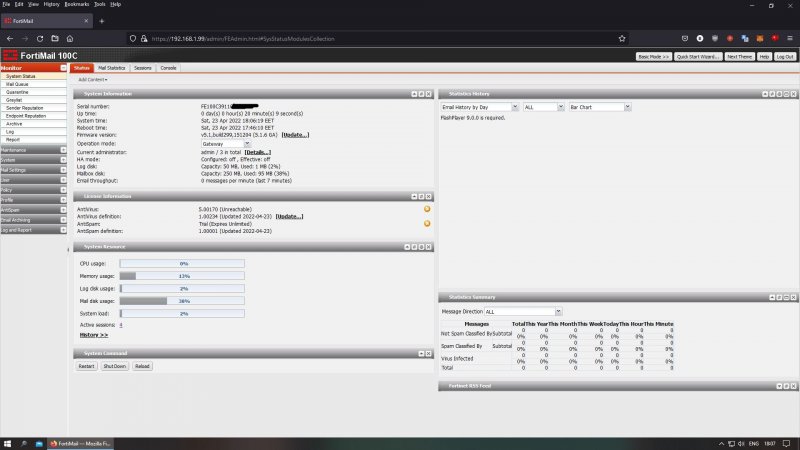This screenshot has height=450, width=800.
Task: Click the Next Theme button
Action: coord(740,57)
